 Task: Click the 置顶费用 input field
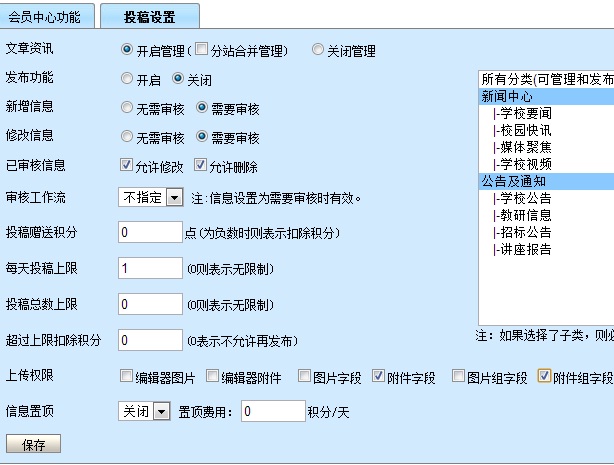coord(273,411)
